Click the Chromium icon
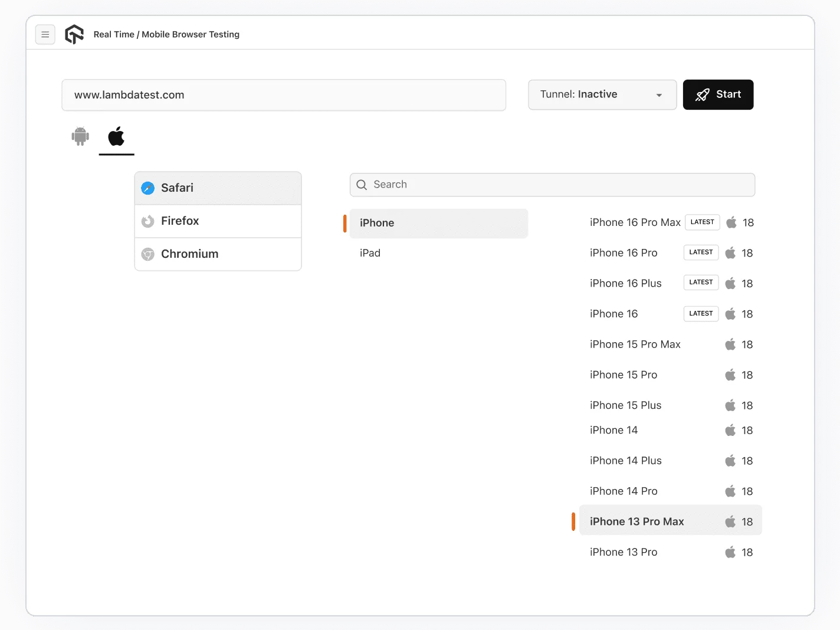840x630 pixels. [x=148, y=254]
